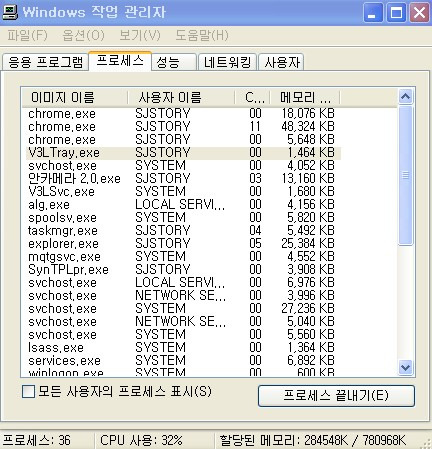Image resolution: width=432 pixels, height=449 pixels.
Task: Sort by the CPU column header
Action: (253, 98)
